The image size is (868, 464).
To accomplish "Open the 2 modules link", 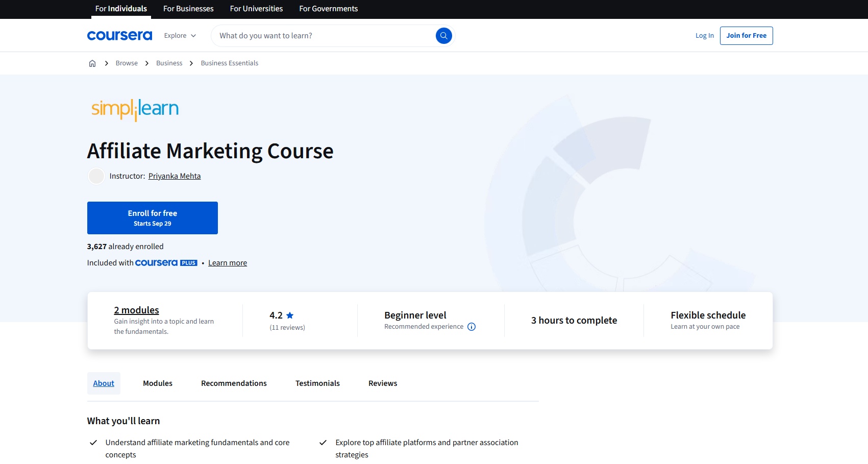I will click(137, 310).
